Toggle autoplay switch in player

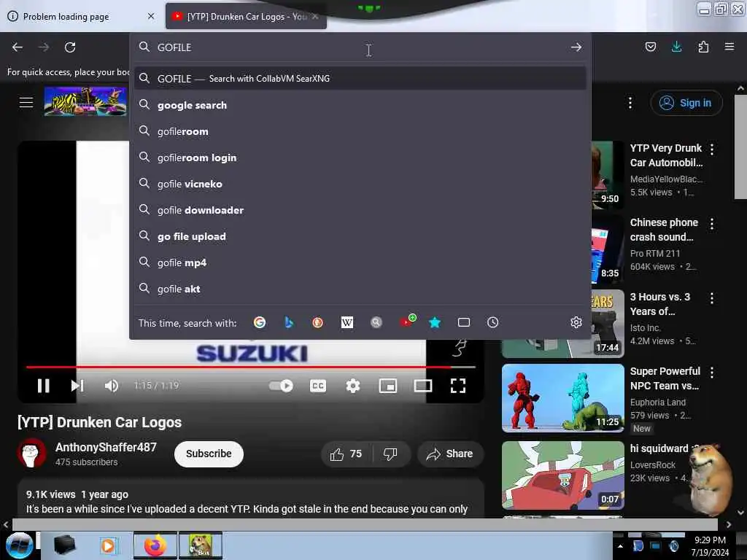click(x=281, y=385)
